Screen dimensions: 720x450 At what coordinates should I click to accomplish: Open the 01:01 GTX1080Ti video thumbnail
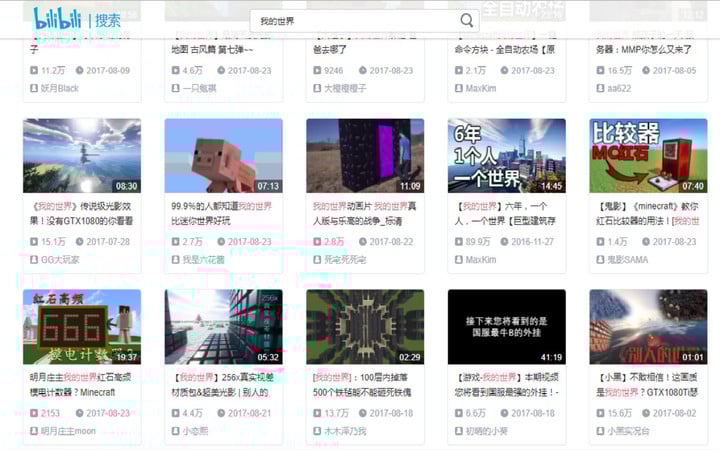[648, 327]
